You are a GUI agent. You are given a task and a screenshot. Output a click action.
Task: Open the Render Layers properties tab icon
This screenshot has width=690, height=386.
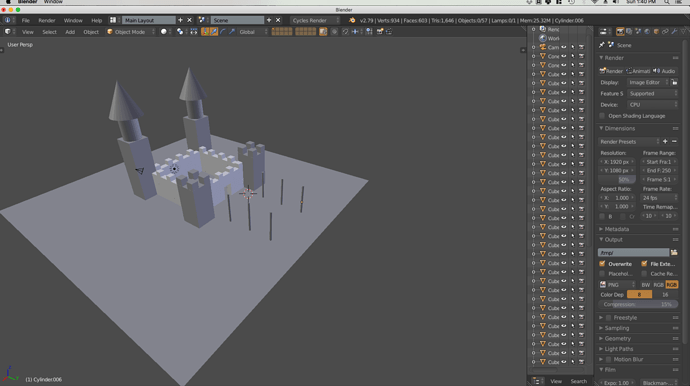click(629, 32)
